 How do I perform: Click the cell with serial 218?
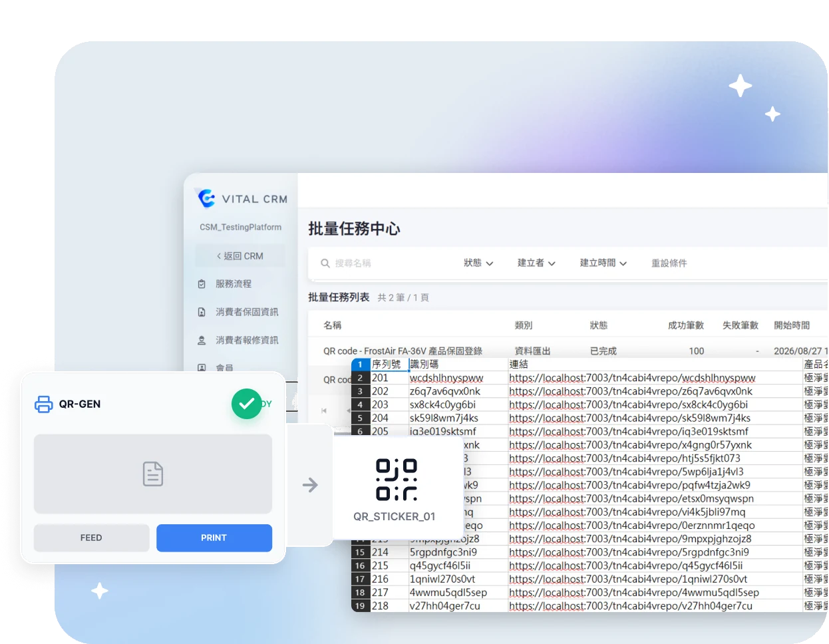coord(389,606)
